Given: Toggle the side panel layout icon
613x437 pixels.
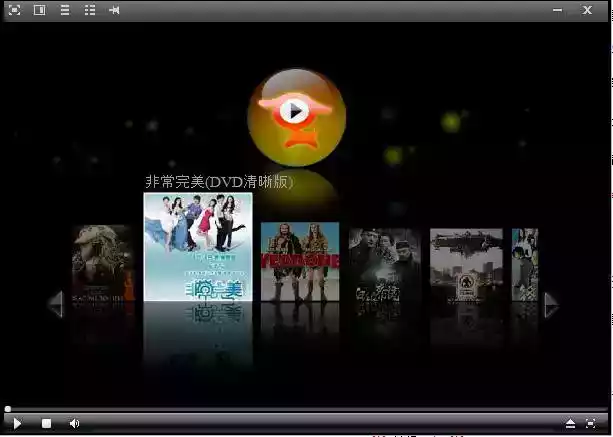Looking at the screenshot, I should 40,10.
